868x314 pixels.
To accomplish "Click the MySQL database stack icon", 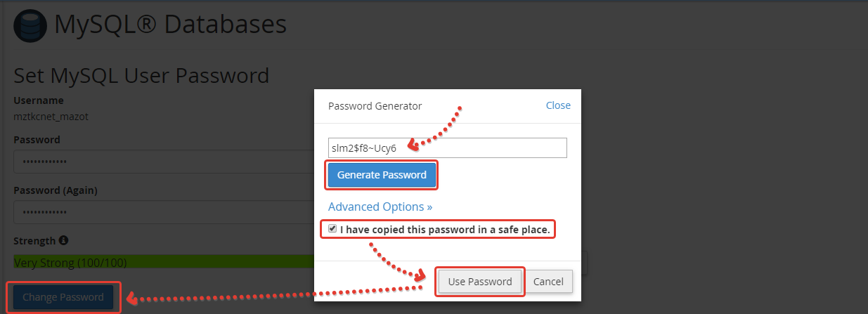I will point(30,25).
